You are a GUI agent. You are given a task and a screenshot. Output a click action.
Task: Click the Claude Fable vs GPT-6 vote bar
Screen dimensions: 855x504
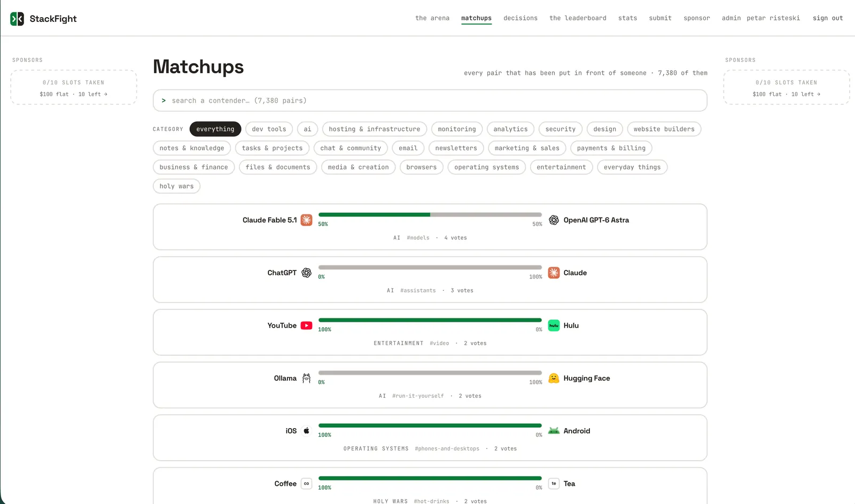[x=430, y=214]
